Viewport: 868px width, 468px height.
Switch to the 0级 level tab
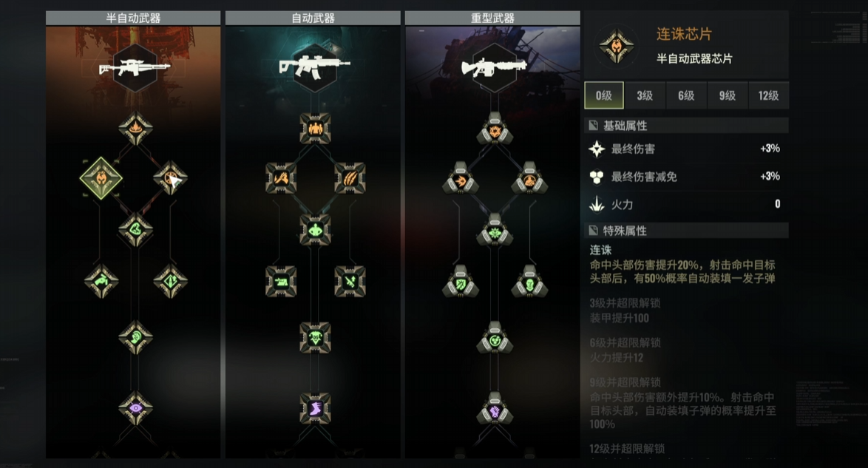click(604, 95)
